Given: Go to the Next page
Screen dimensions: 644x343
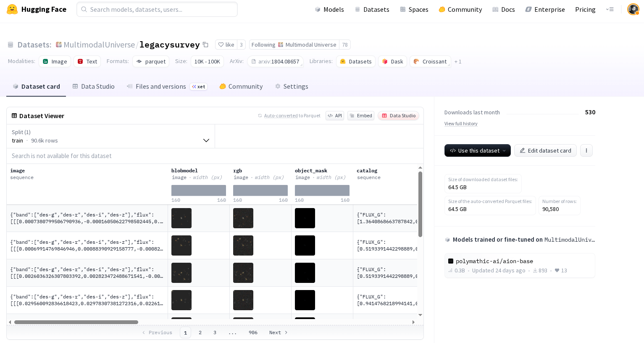Looking at the screenshot, I should pos(278,332).
